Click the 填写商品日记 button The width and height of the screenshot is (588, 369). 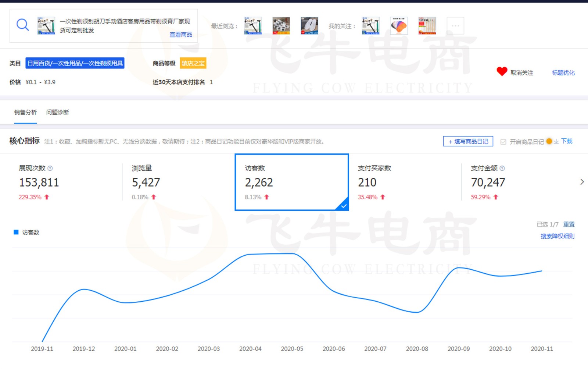pyautogui.click(x=468, y=141)
